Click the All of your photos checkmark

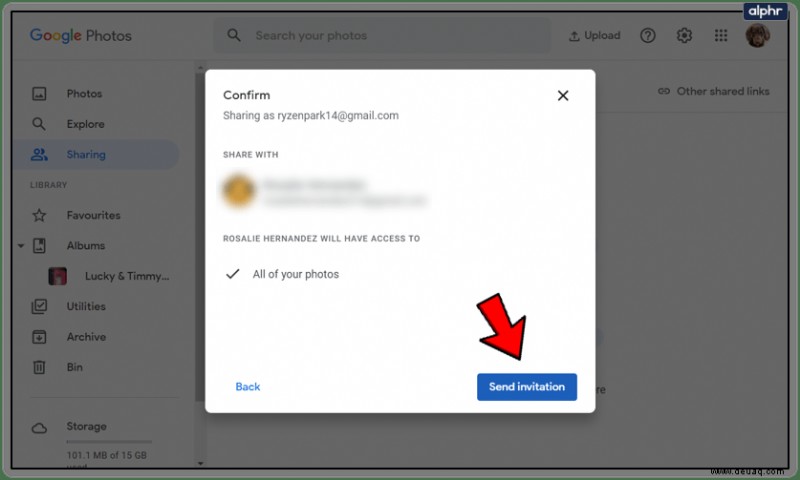[x=233, y=274]
